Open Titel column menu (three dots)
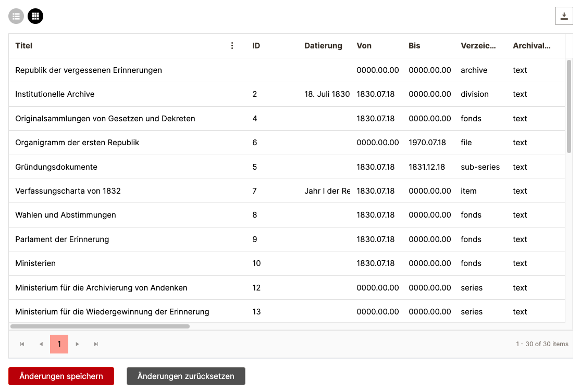The image size is (580, 392). (232, 46)
